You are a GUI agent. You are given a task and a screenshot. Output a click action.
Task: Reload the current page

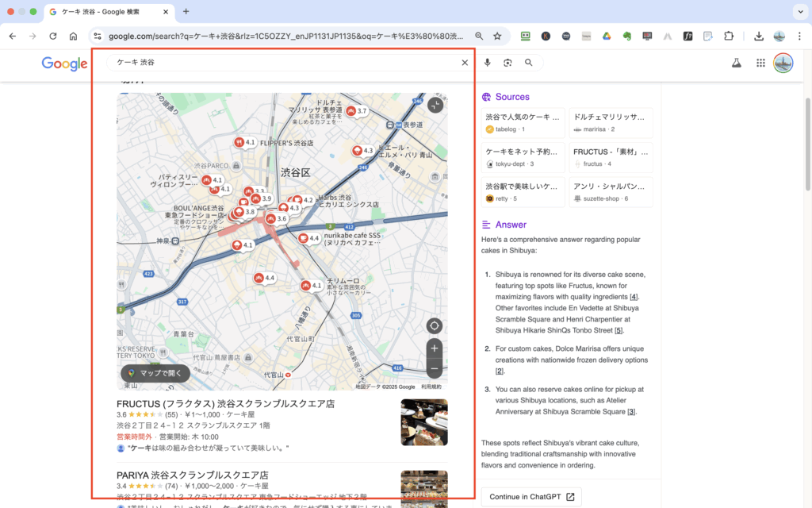53,37
